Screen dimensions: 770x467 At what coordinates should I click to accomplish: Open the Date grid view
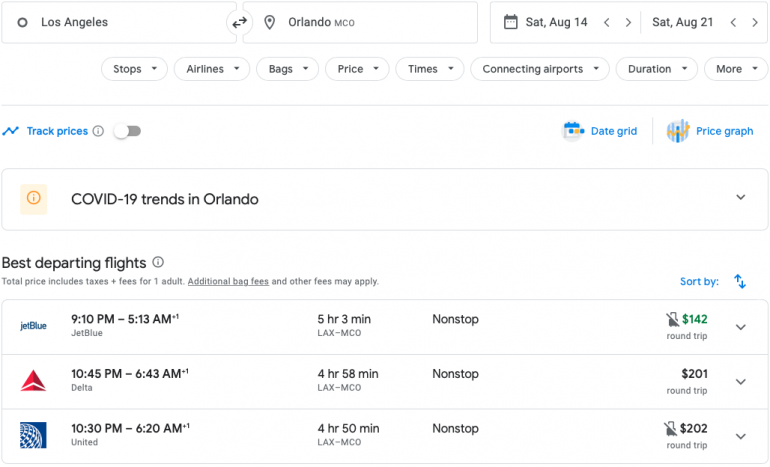(x=600, y=131)
